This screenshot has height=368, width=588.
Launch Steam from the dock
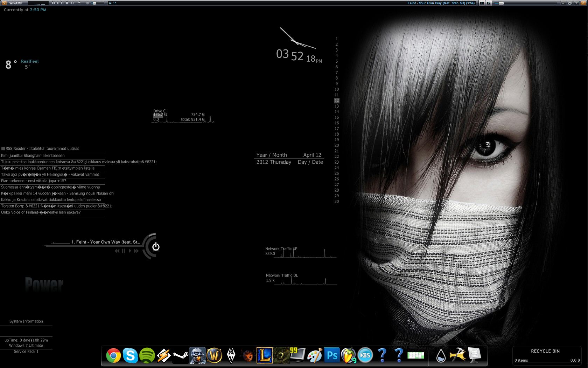point(181,356)
